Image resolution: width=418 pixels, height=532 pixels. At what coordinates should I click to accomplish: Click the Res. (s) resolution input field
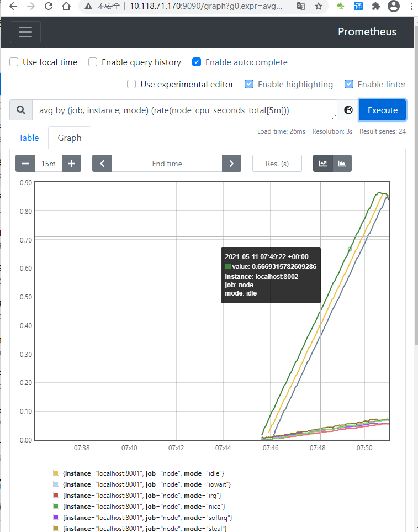[x=277, y=164]
